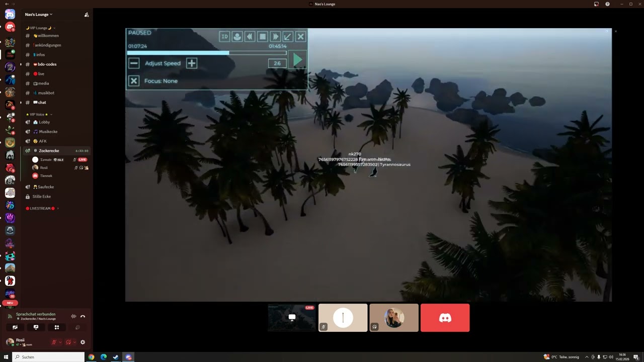
Task: Toggle deafen headphone button in user panel
Action: (68, 342)
